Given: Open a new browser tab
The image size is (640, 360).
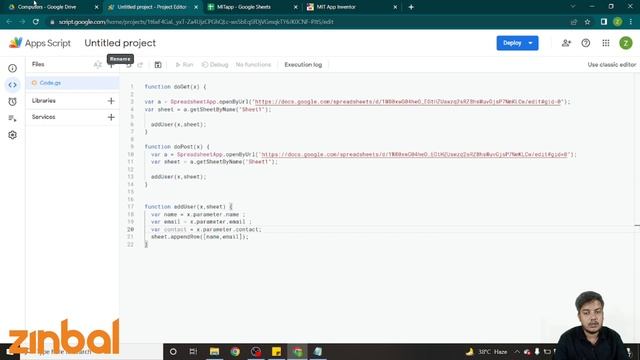Looking at the screenshot, I should point(411,7).
